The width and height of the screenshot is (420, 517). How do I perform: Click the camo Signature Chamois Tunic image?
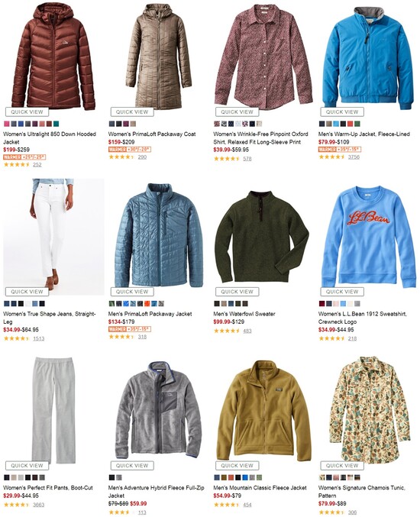coord(368,409)
